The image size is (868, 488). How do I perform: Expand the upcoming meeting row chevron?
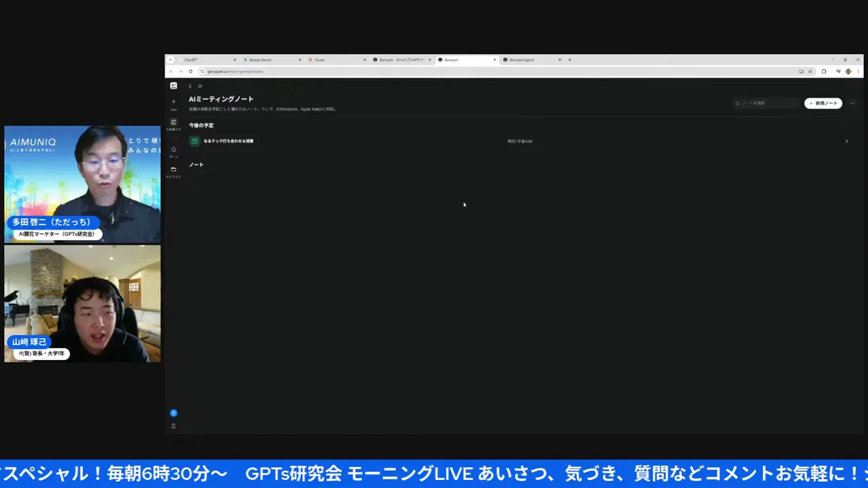coord(846,141)
